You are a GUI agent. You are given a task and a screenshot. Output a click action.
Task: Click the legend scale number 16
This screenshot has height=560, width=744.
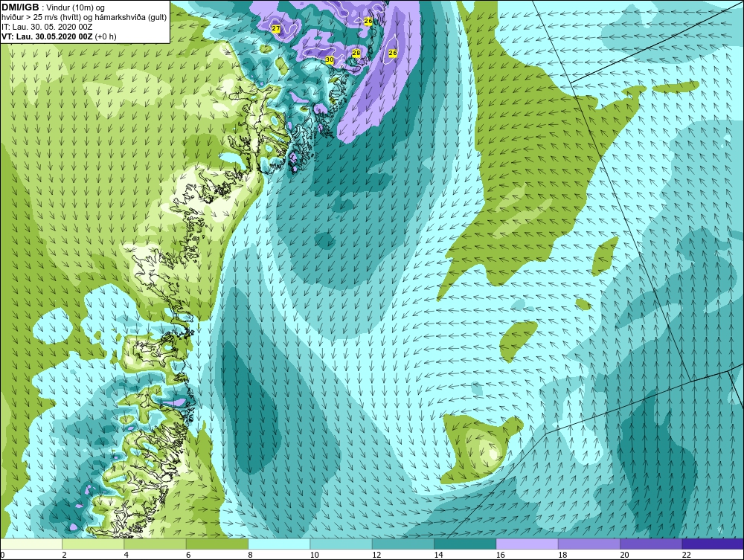[501, 555]
